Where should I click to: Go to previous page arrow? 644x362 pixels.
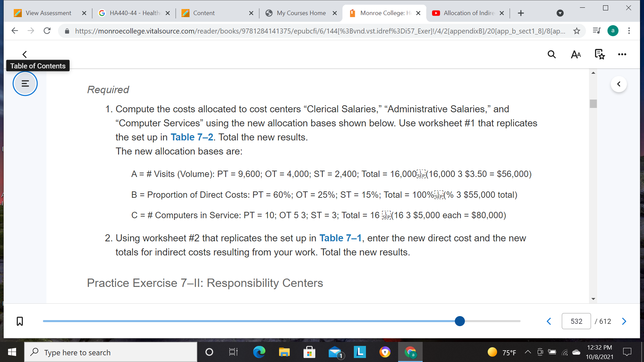coord(549,321)
